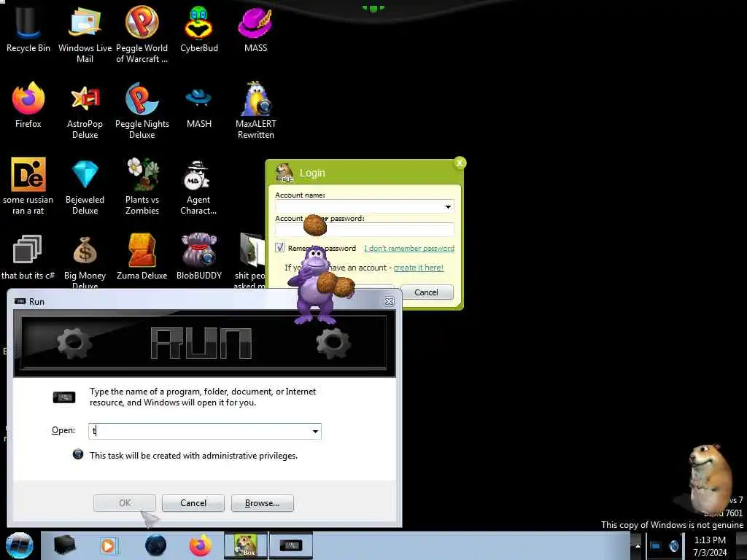747x560 pixels.
Task: Click Cancel in the Run dialog
Action: pyautogui.click(x=193, y=503)
